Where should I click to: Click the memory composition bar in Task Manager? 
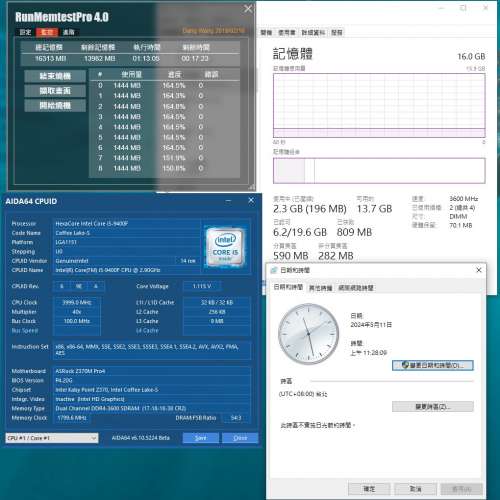click(x=379, y=171)
